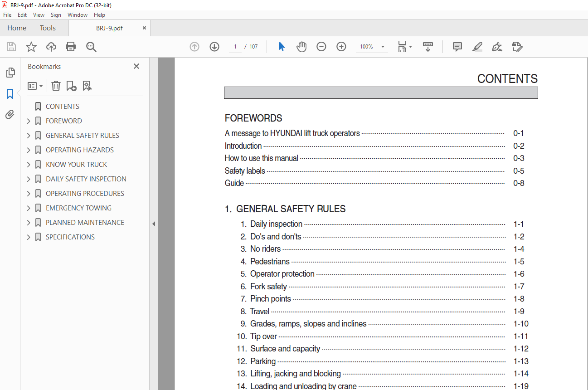
Task: Open the bookmarks options menu
Action: tap(35, 86)
